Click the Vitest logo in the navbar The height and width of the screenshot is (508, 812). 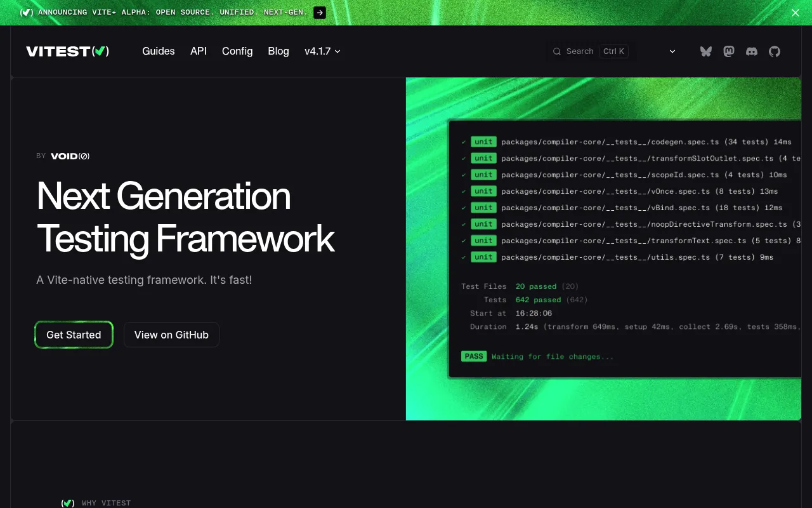click(67, 51)
